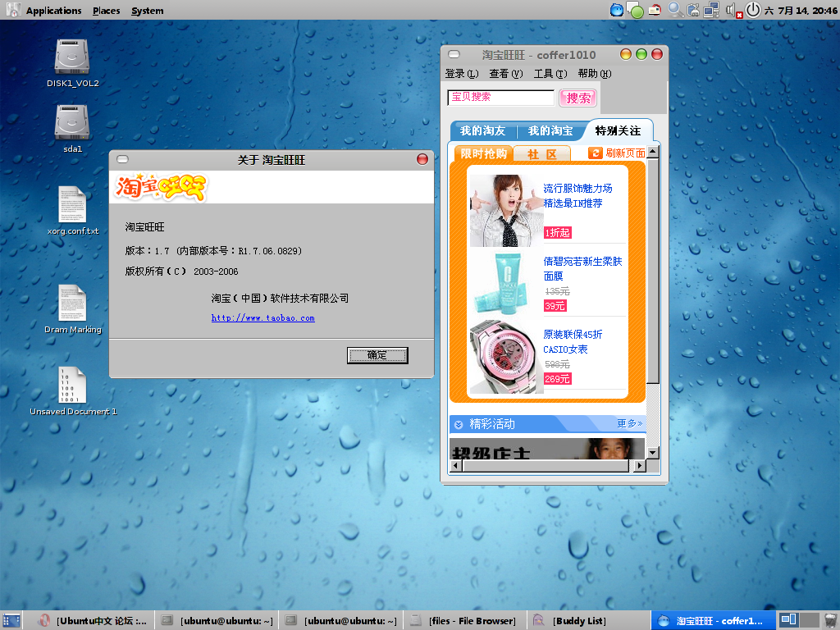The image size is (840, 630).
Task: Select the DISK1_VOL2 drive icon on desktop
Action: (x=72, y=57)
